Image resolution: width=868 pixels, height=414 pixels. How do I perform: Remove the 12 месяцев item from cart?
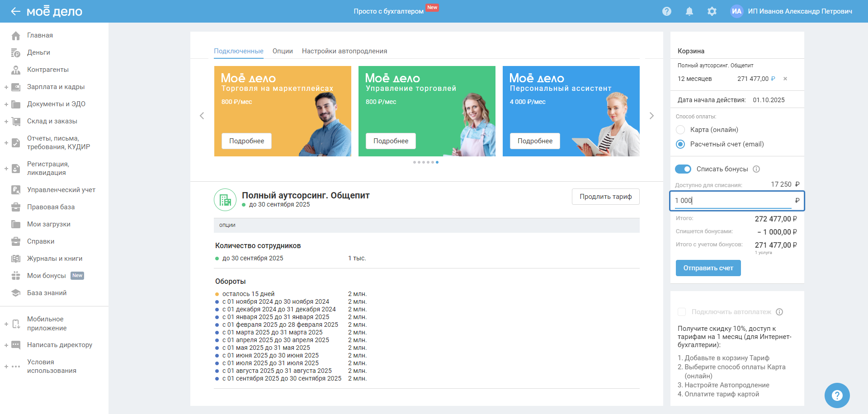point(785,79)
